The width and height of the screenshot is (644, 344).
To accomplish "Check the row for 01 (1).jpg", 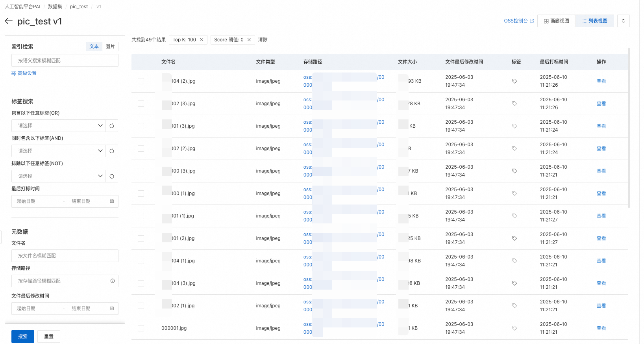I will 141,216.
